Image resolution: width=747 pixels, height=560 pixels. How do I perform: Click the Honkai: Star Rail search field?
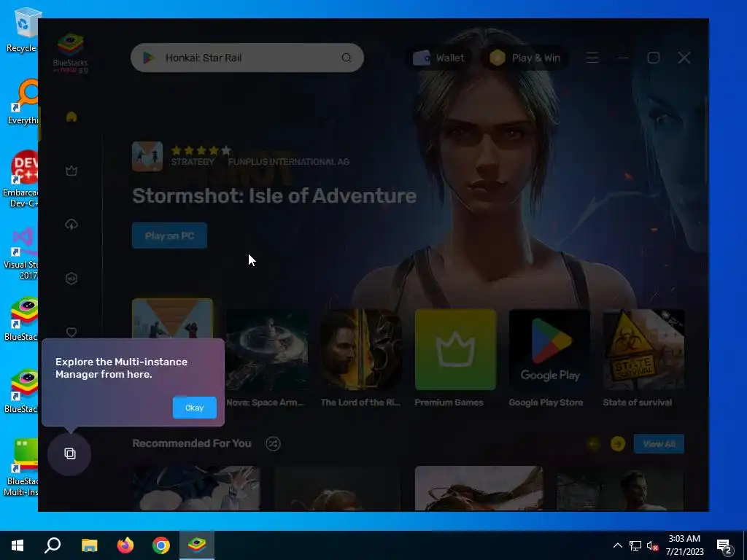(x=247, y=58)
